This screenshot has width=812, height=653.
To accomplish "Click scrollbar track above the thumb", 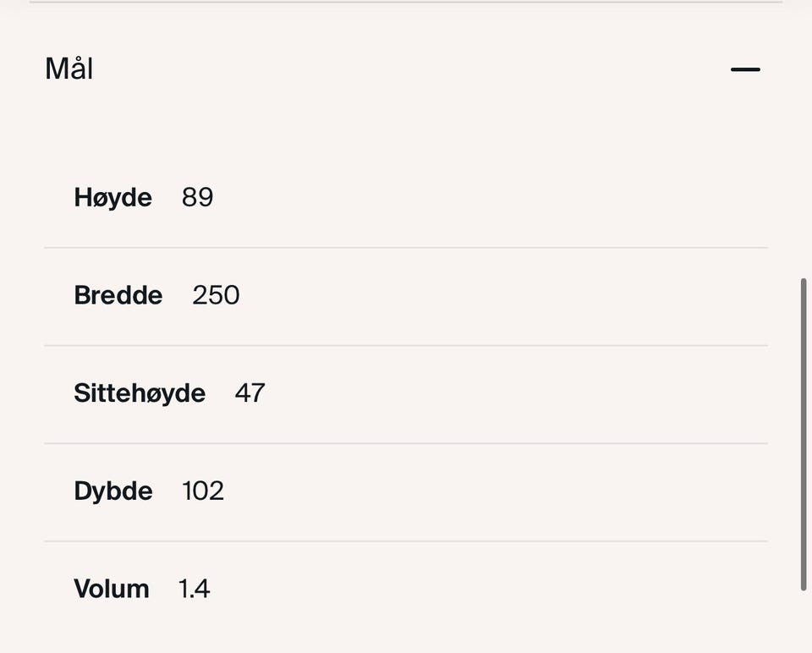I will click(x=803, y=169).
